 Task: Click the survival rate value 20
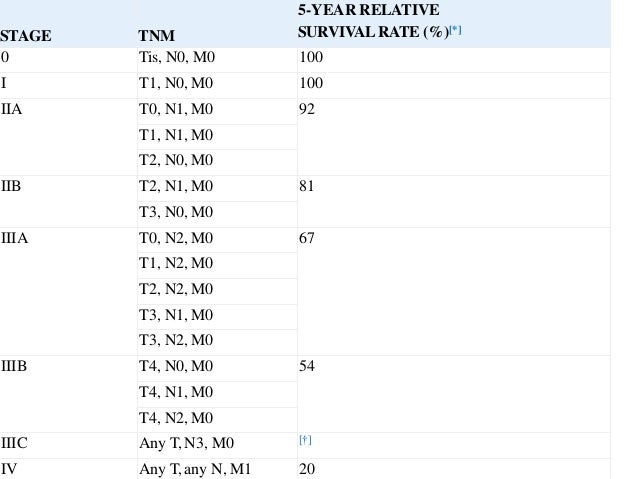pos(307,469)
